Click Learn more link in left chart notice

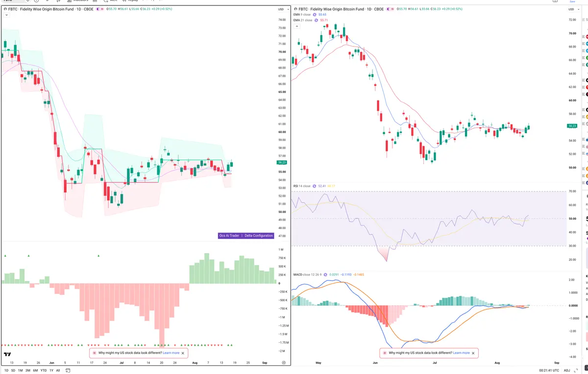[x=171, y=352]
